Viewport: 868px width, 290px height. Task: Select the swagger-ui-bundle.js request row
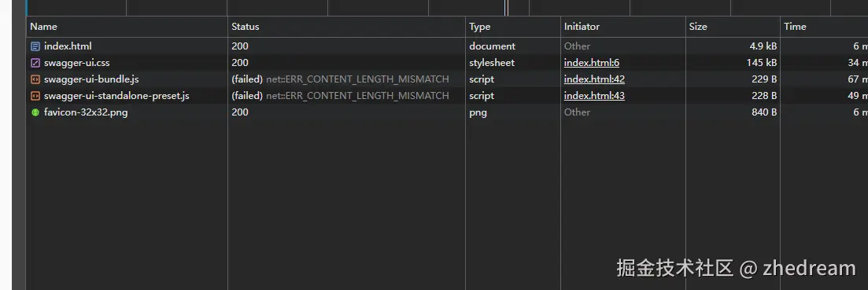point(447,79)
